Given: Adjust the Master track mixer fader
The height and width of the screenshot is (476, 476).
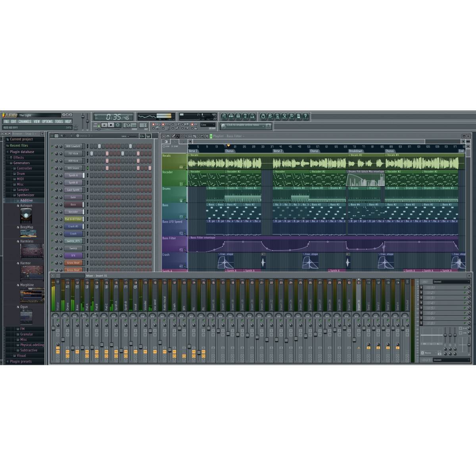Looking at the screenshot, I should (53, 328).
